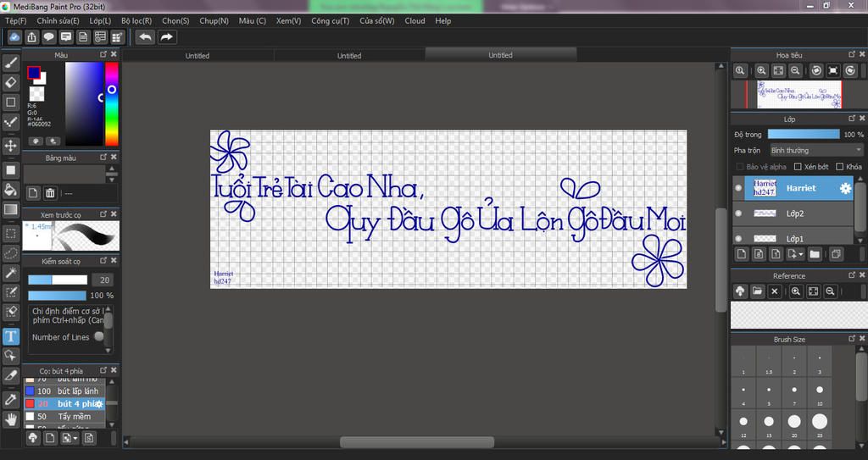The width and height of the screenshot is (868, 460).
Task: Select the Gradient tool
Action: click(x=10, y=209)
